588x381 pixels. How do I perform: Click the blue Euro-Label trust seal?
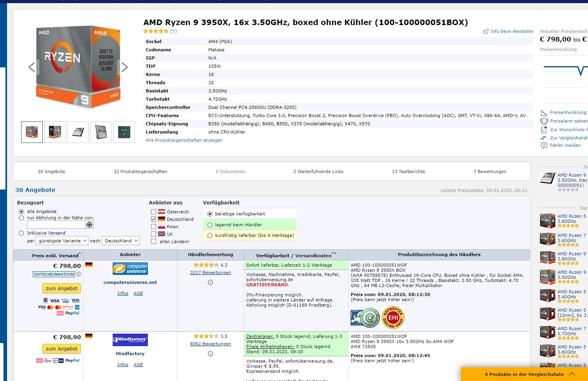coord(356,318)
